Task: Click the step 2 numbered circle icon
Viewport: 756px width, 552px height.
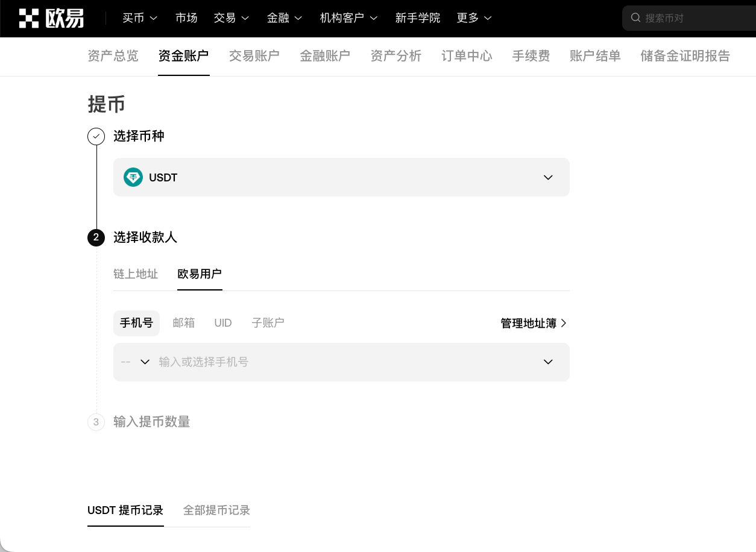Action: (x=96, y=238)
